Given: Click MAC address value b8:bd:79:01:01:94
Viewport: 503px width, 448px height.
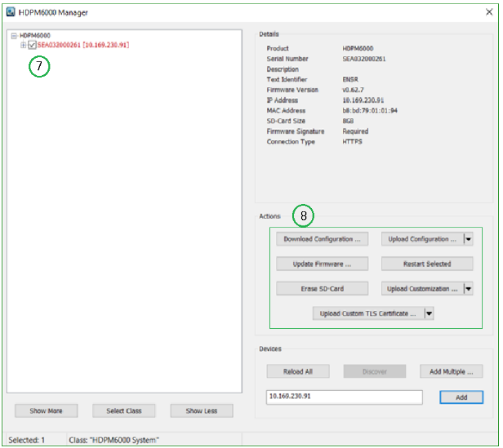Looking at the screenshot, I should (370, 110).
